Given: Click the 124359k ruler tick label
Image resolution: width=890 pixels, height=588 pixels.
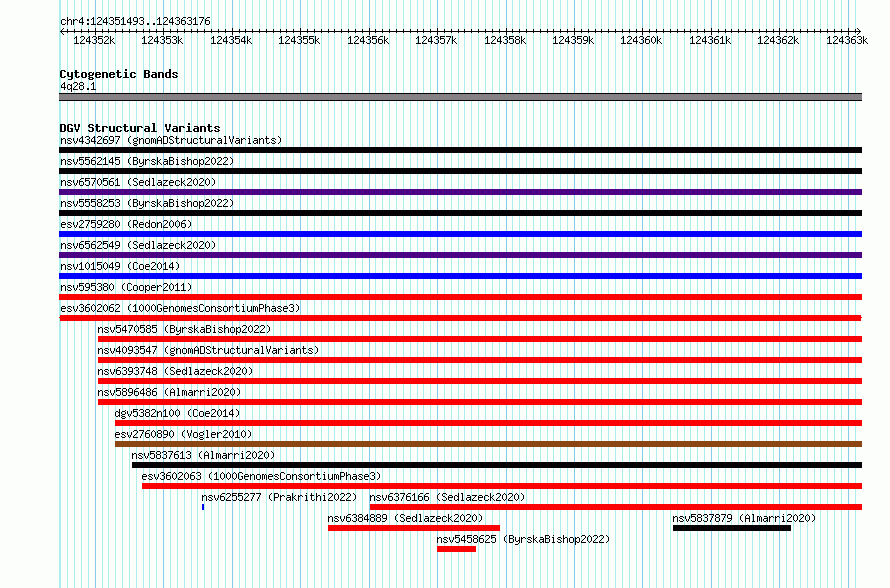Looking at the screenshot, I should point(573,41).
